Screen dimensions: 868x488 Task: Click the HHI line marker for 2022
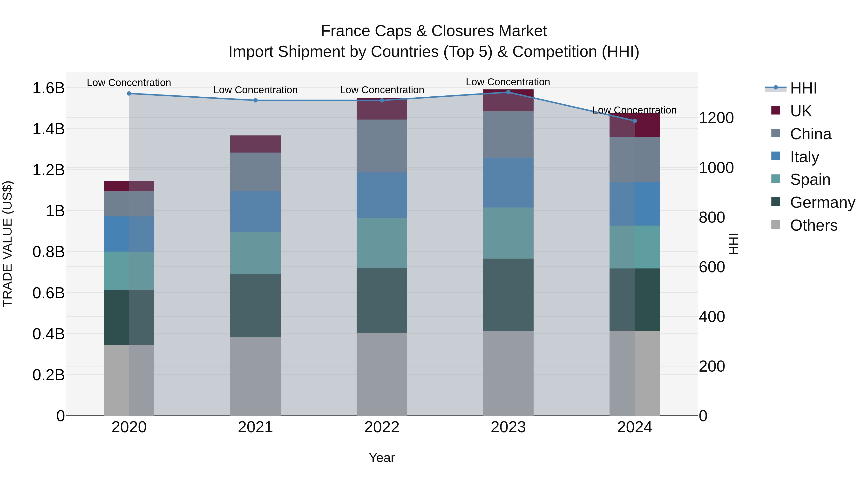382,100
